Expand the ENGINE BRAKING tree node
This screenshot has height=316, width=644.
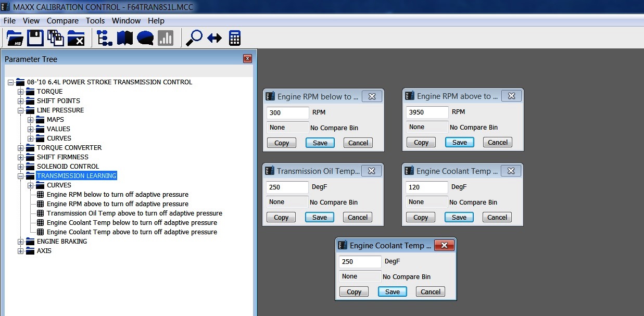coord(21,242)
